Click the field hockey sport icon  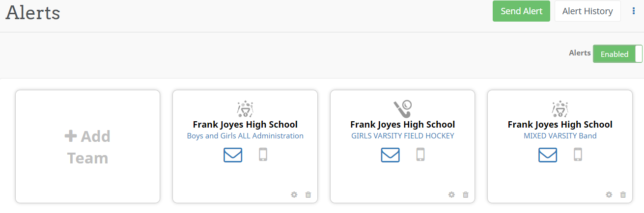[402, 108]
